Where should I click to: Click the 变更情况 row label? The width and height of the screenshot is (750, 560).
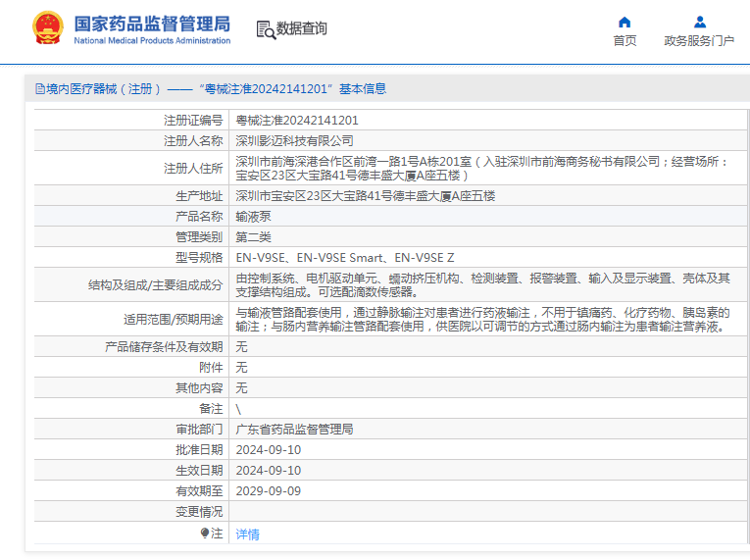[199, 512]
